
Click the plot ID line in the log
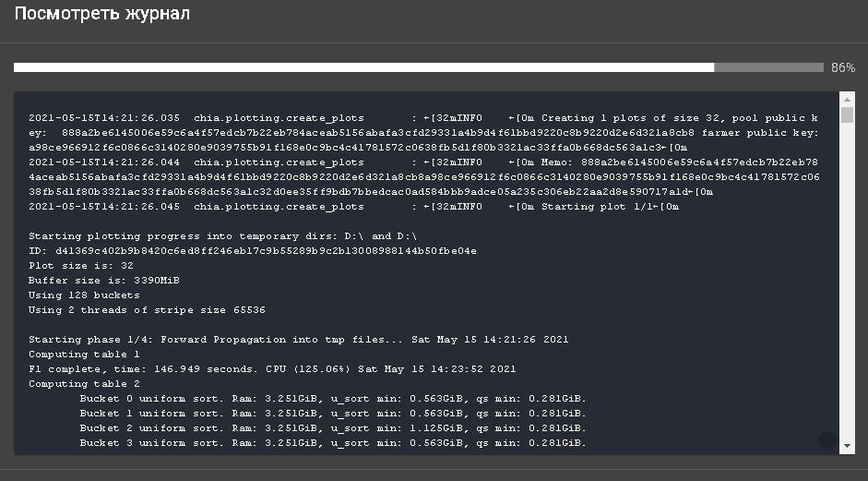[253, 251]
